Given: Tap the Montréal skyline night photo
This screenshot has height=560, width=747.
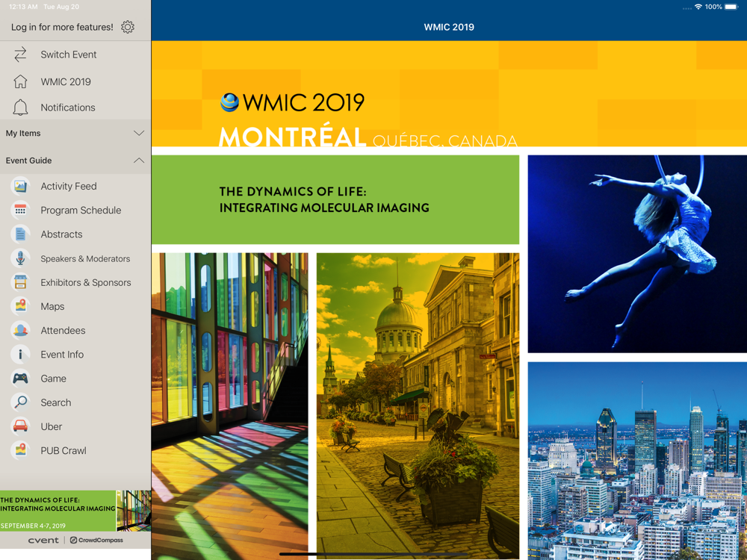Looking at the screenshot, I should coord(637,461).
